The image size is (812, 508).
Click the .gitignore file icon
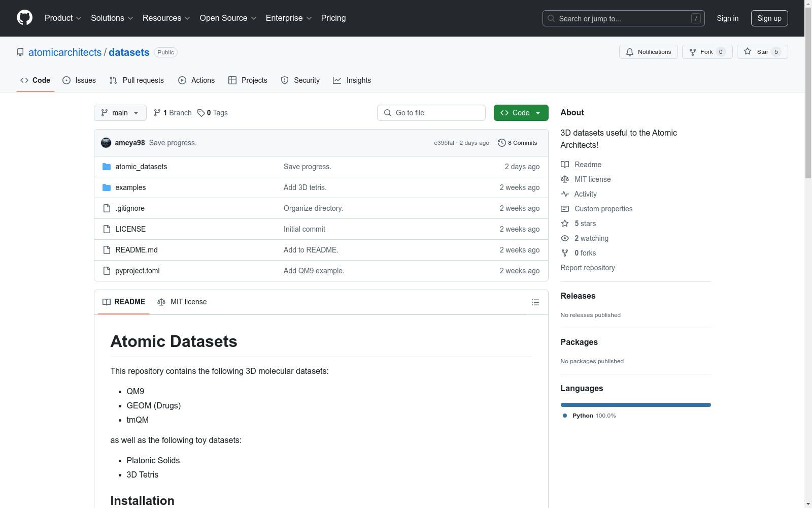[x=107, y=208]
